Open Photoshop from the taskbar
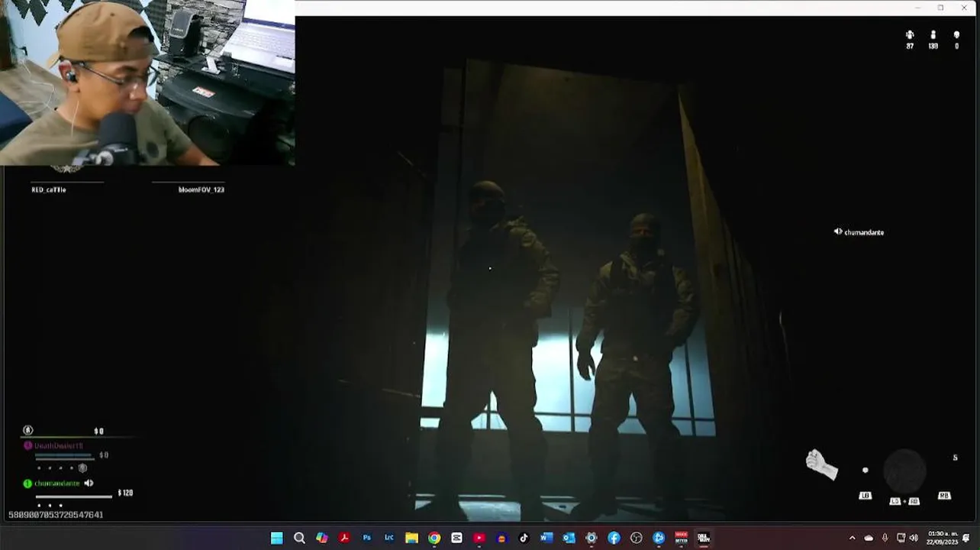Screen dimensions: 980x550 [x=367, y=538]
